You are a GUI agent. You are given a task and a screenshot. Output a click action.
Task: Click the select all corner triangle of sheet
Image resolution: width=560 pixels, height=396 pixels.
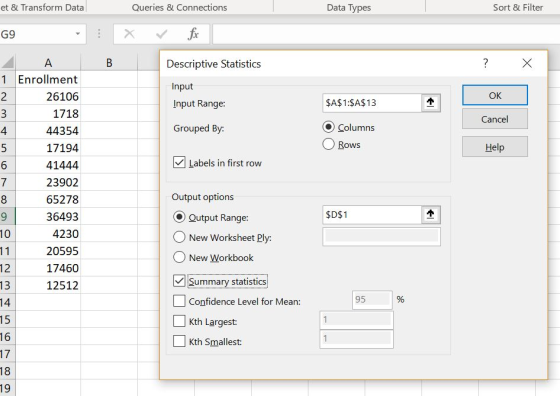[x=8, y=62]
